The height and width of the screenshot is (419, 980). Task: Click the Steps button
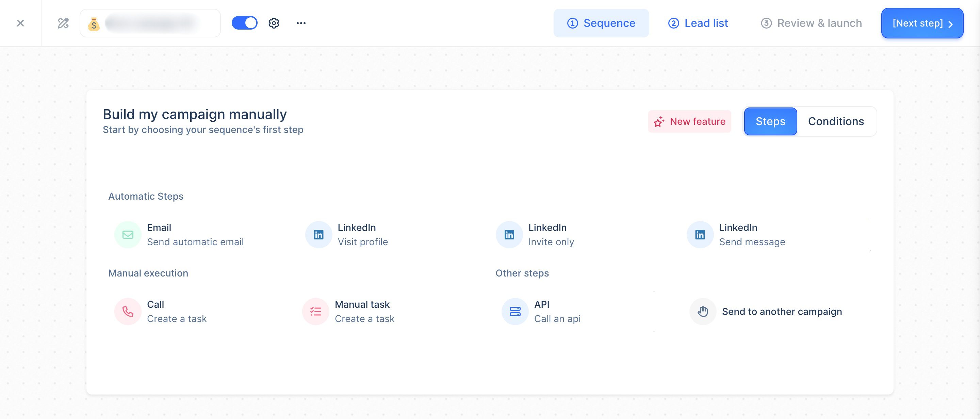[770, 121]
